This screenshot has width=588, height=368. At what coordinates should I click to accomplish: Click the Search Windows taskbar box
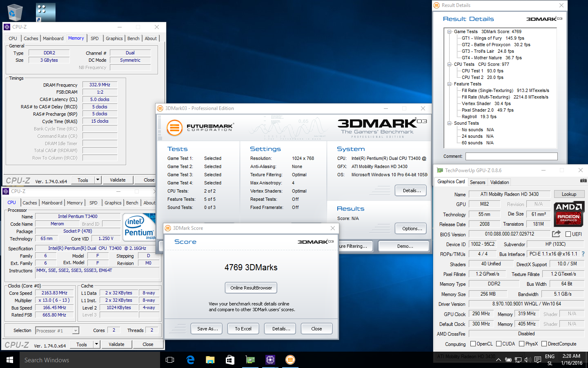(90, 360)
